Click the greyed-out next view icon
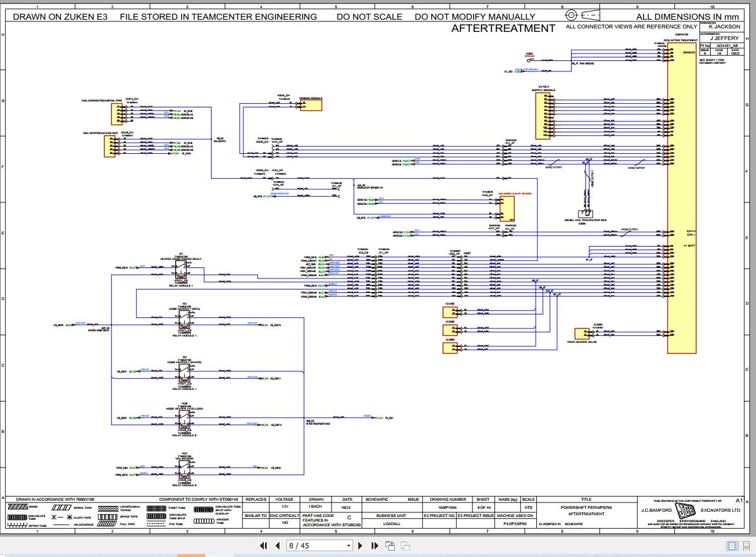The image size is (756, 557). coord(405,545)
